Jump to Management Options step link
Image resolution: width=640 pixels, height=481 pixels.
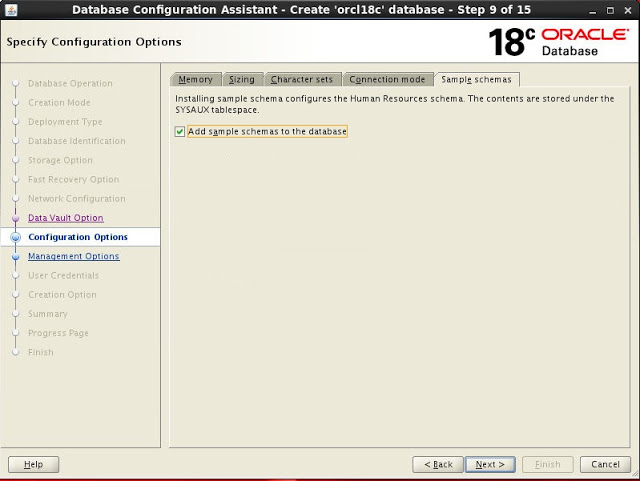73,256
